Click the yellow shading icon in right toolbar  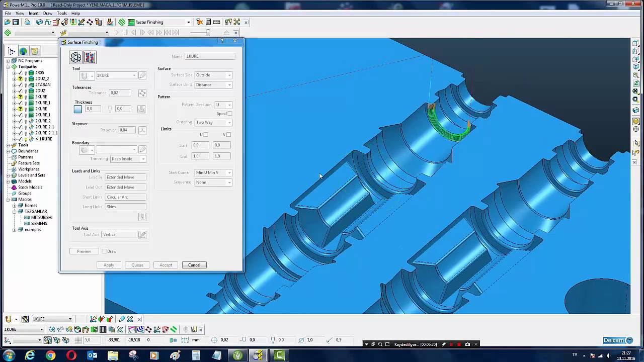coord(636,121)
